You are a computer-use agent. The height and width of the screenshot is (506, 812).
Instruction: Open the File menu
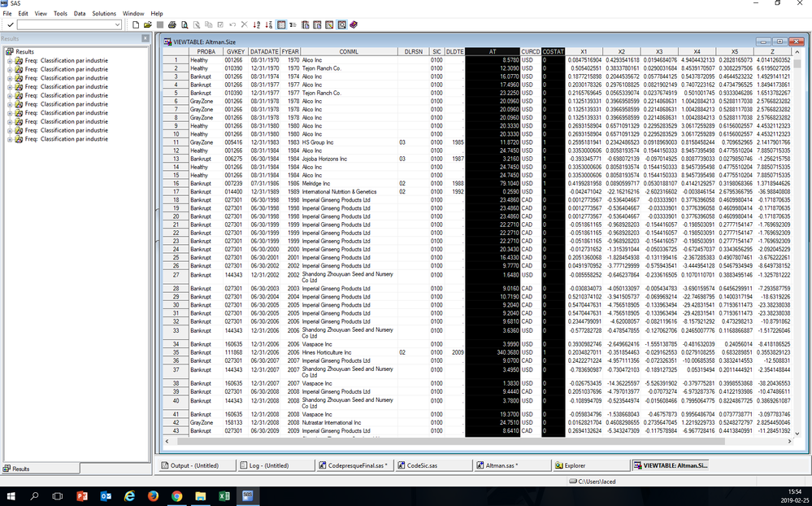coord(7,14)
